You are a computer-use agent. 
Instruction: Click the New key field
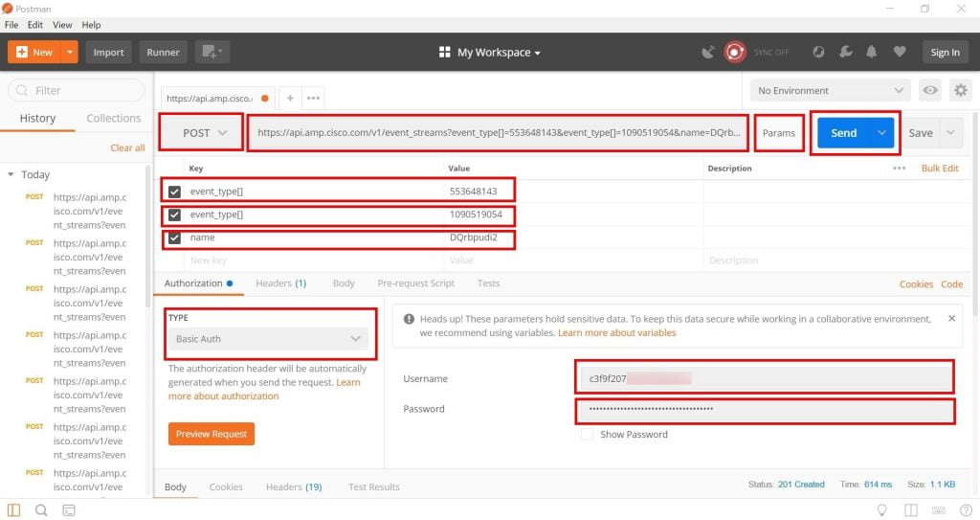[x=314, y=260]
